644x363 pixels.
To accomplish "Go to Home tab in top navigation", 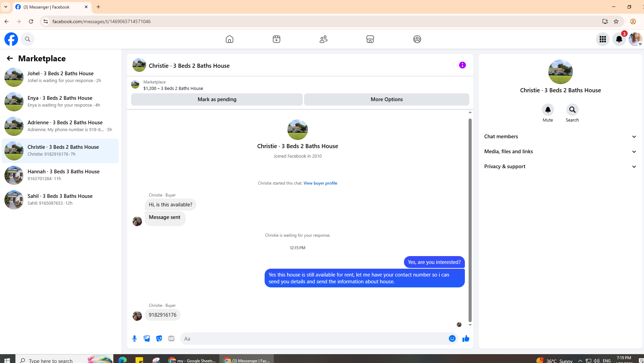I will (x=230, y=39).
